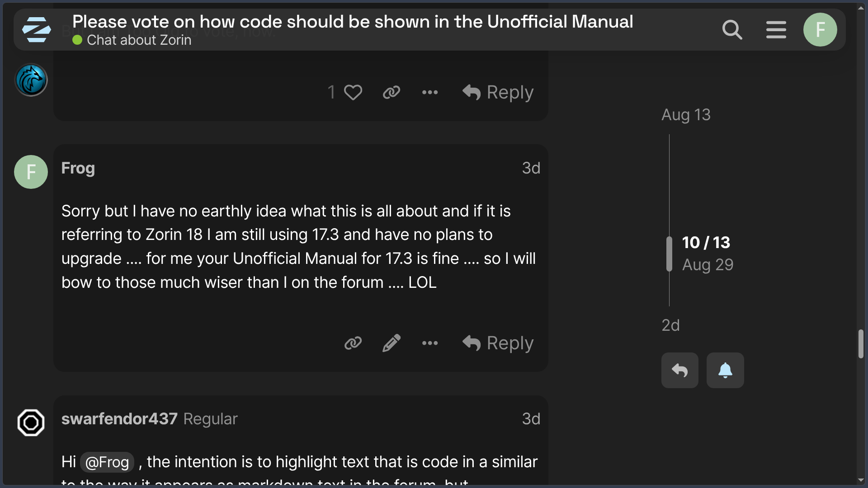Copy link to Frog's post
The width and height of the screenshot is (868, 488).
pos(353,343)
